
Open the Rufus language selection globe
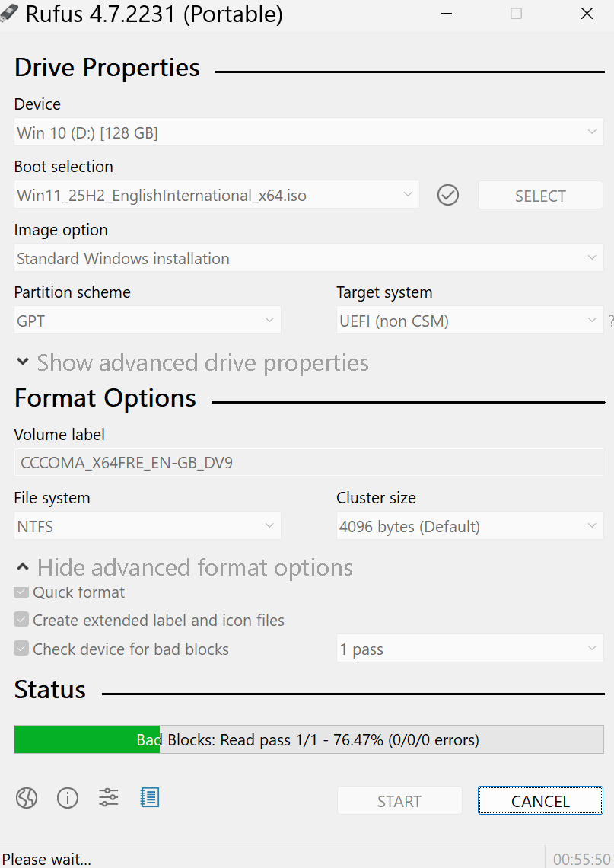(27, 797)
